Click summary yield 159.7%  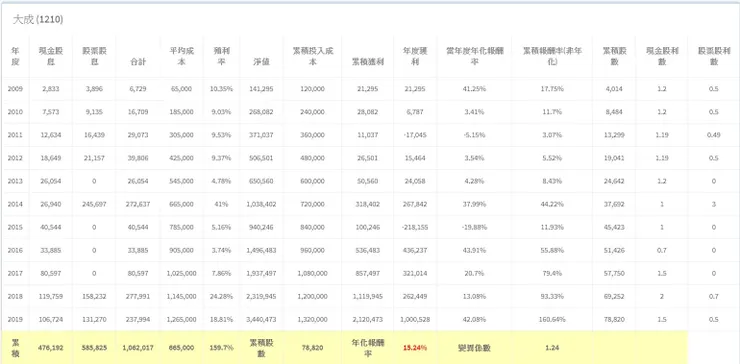[221, 347]
